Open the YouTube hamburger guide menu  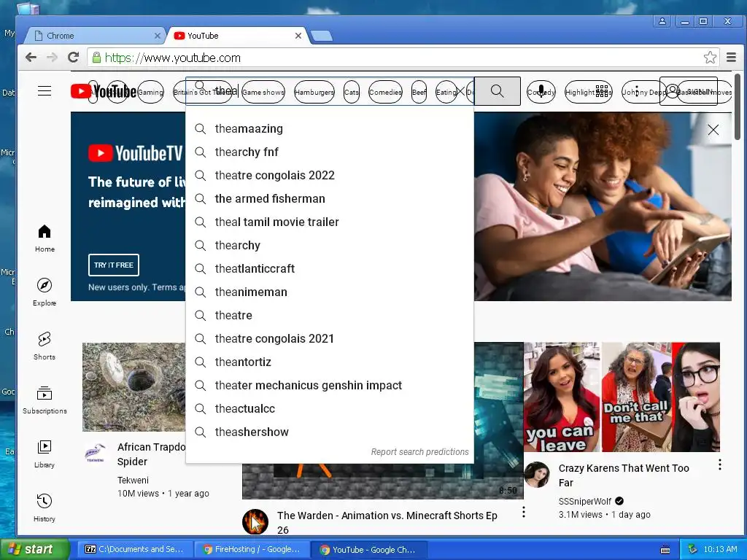44,91
